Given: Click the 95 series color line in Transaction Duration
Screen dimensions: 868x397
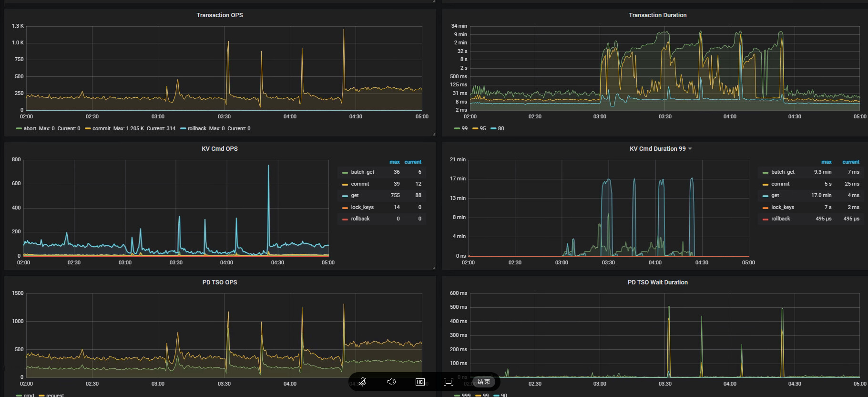Looking at the screenshot, I should point(475,129).
